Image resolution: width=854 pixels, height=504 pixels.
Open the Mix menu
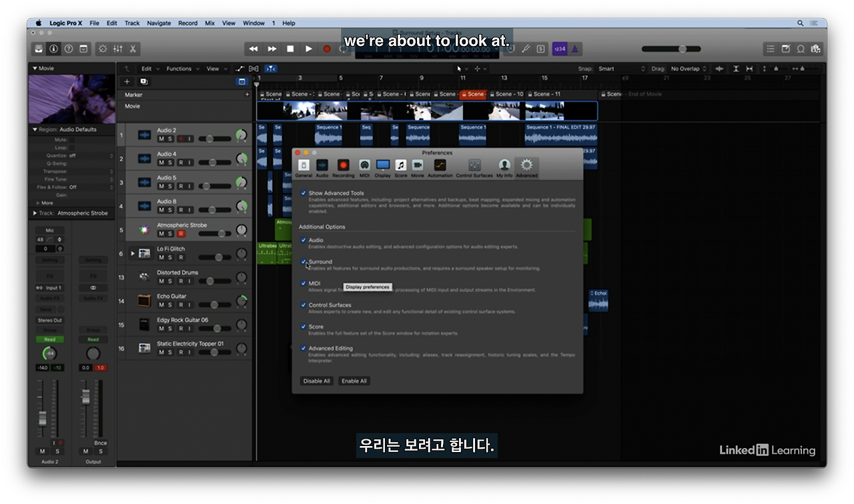pyautogui.click(x=209, y=23)
